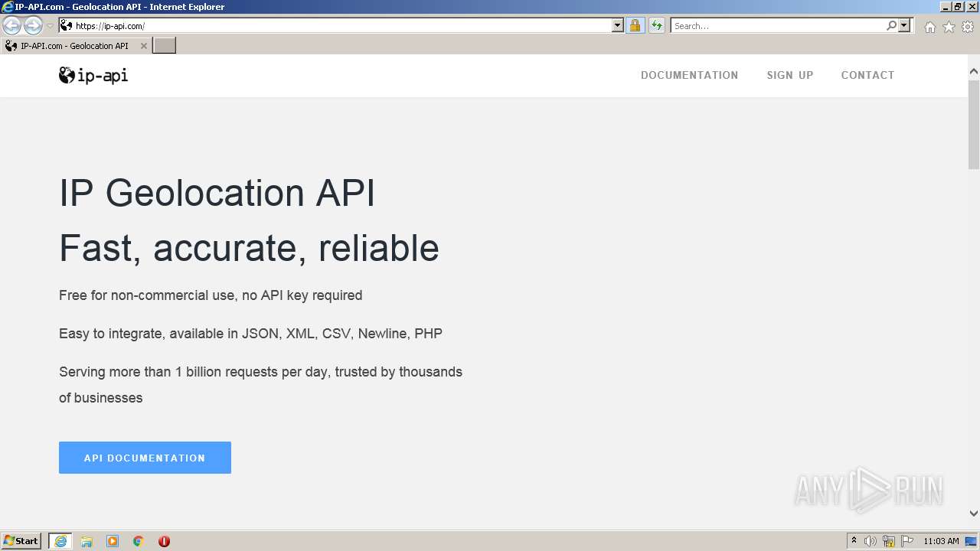980x551 pixels.
Task: Click the security lock icon
Action: pyautogui.click(x=635, y=26)
